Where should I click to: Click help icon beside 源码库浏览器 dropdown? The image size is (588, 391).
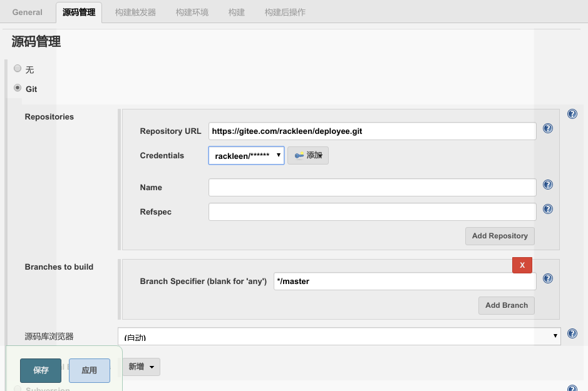tap(572, 334)
